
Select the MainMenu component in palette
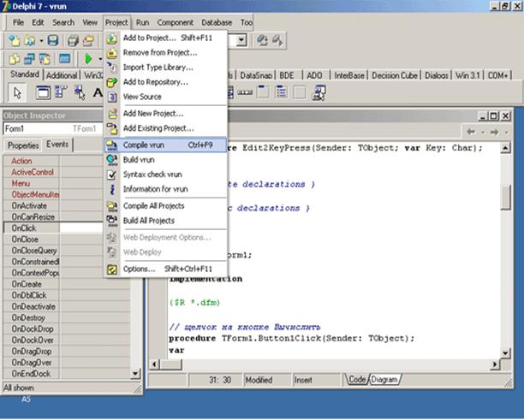[61, 92]
